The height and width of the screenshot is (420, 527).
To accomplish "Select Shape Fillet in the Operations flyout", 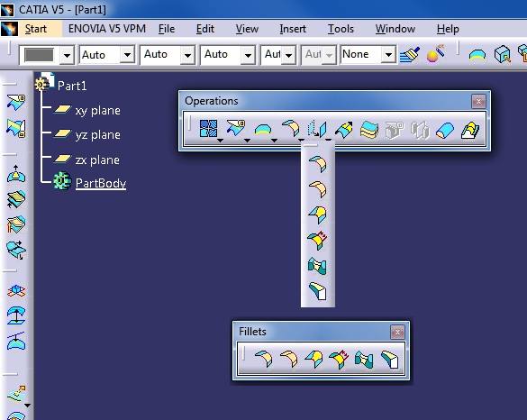I will (317, 164).
